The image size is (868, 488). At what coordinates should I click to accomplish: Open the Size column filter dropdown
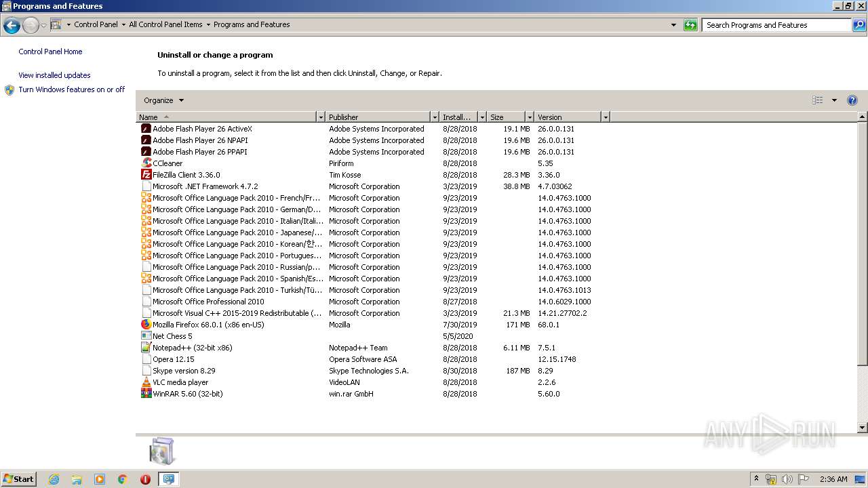pos(530,117)
